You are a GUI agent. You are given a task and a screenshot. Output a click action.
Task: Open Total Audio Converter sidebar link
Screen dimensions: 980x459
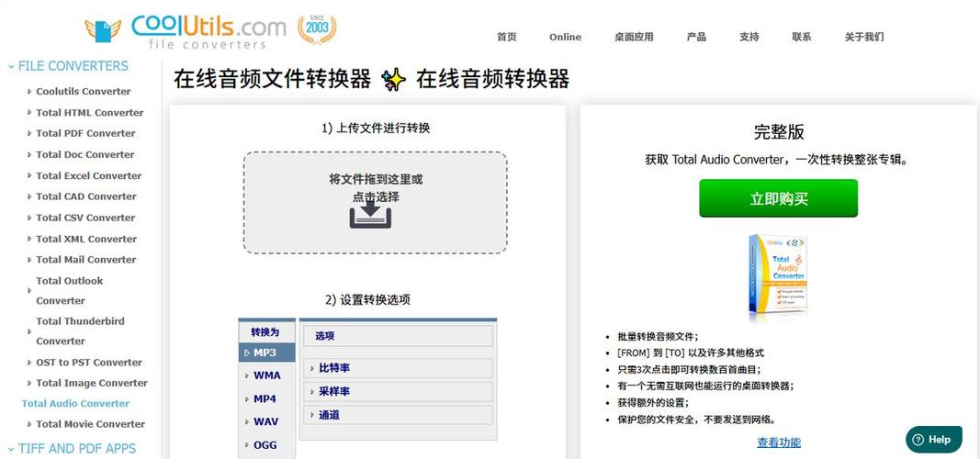coord(75,403)
